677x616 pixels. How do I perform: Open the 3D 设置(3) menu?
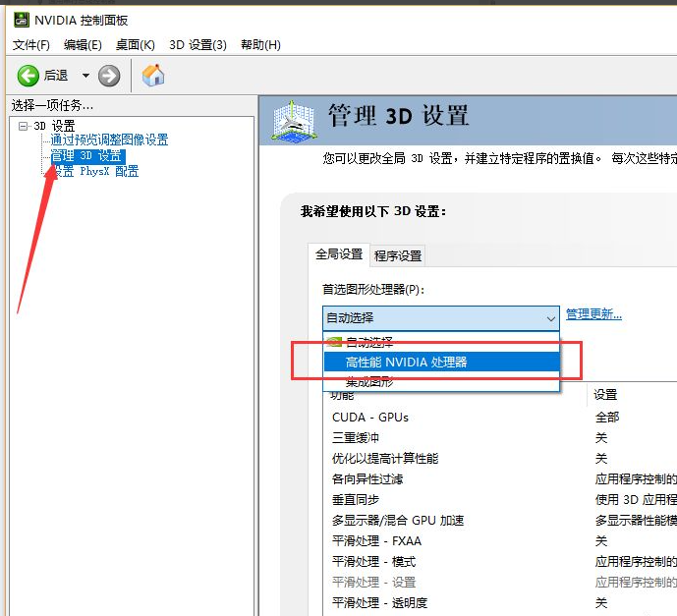197,45
